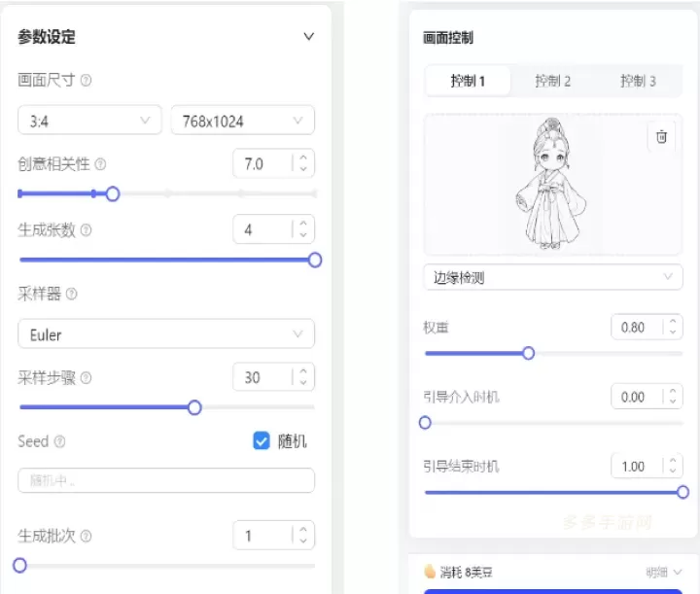Click the help icon beside 生成张数
The width and height of the screenshot is (700, 594).
tap(87, 230)
